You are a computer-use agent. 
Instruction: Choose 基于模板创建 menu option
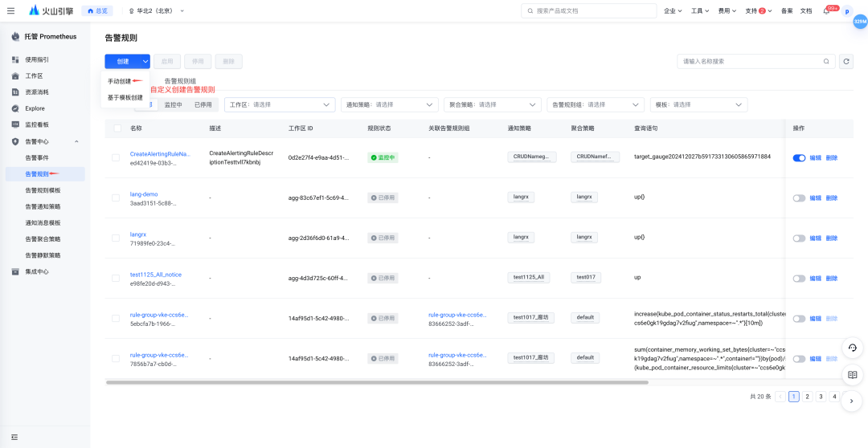[x=125, y=97]
